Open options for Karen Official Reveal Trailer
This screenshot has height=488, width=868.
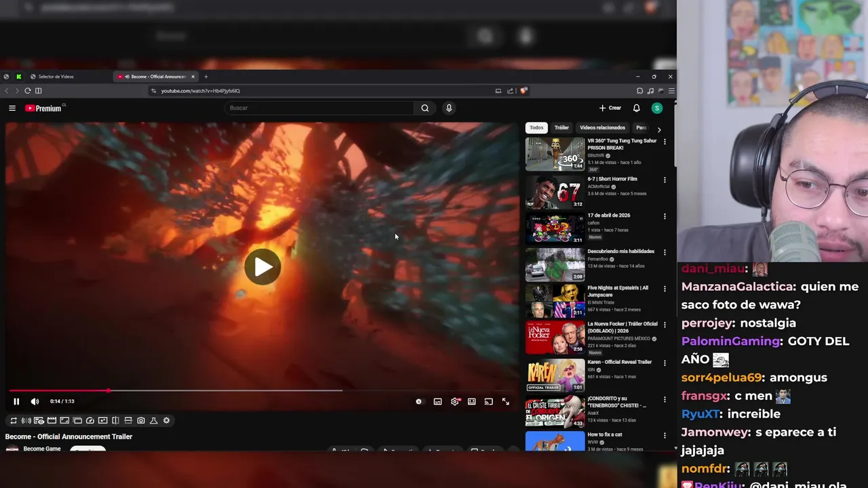click(665, 363)
